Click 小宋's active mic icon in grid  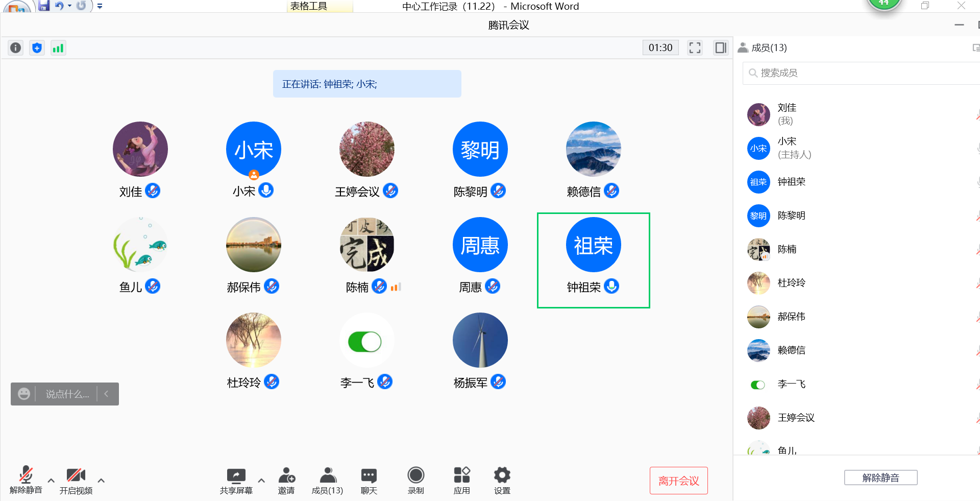266,190
